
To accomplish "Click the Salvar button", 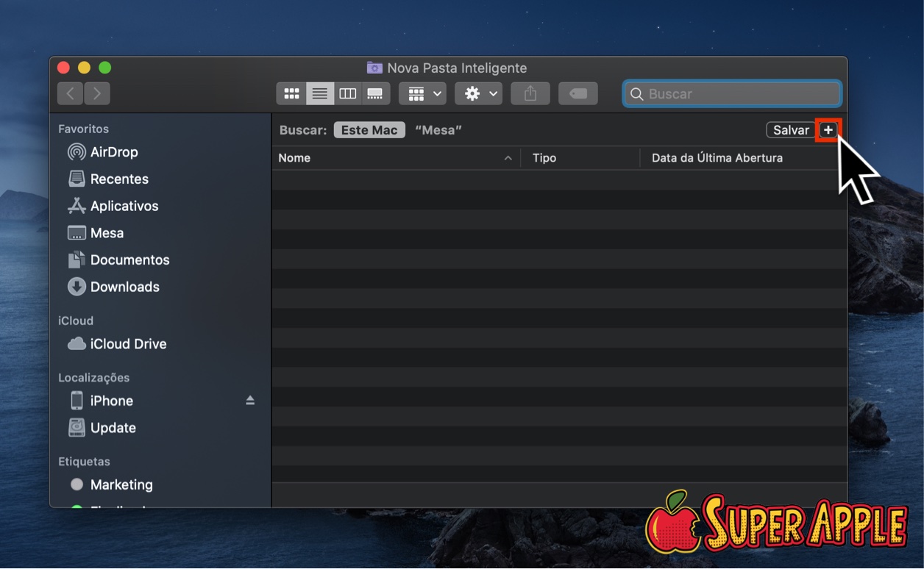I will [x=791, y=130].
